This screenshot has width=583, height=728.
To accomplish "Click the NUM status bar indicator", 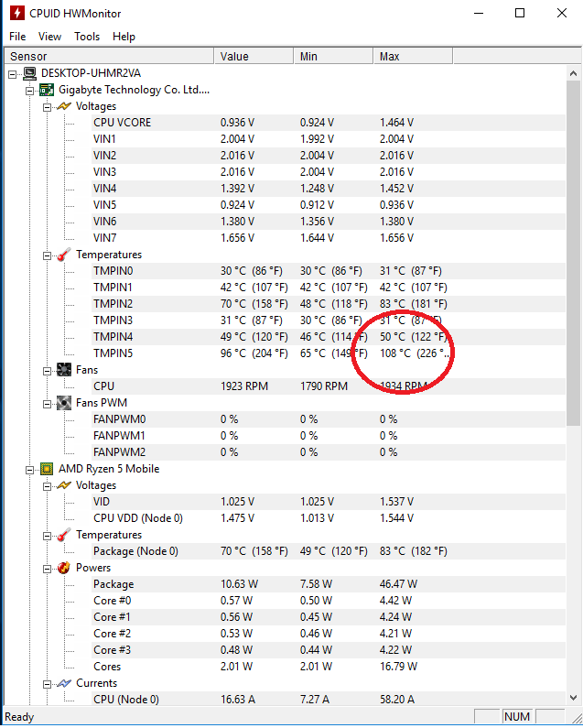I will pos(516,717).
